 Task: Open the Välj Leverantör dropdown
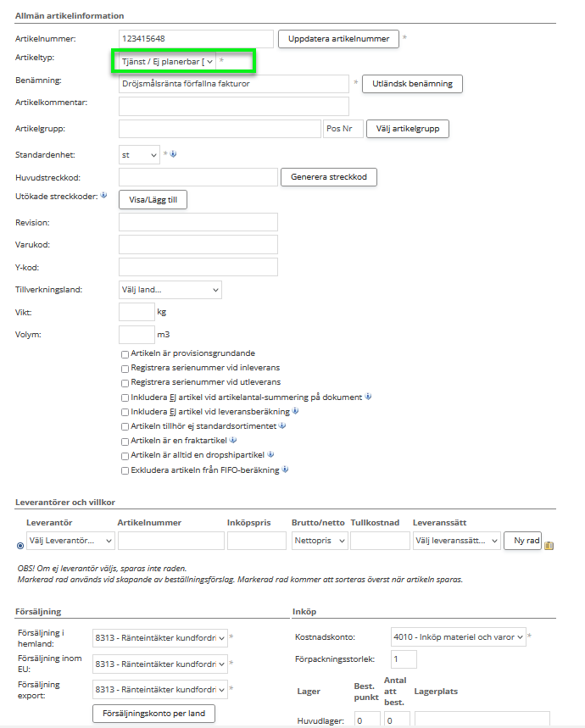[70, 541]
